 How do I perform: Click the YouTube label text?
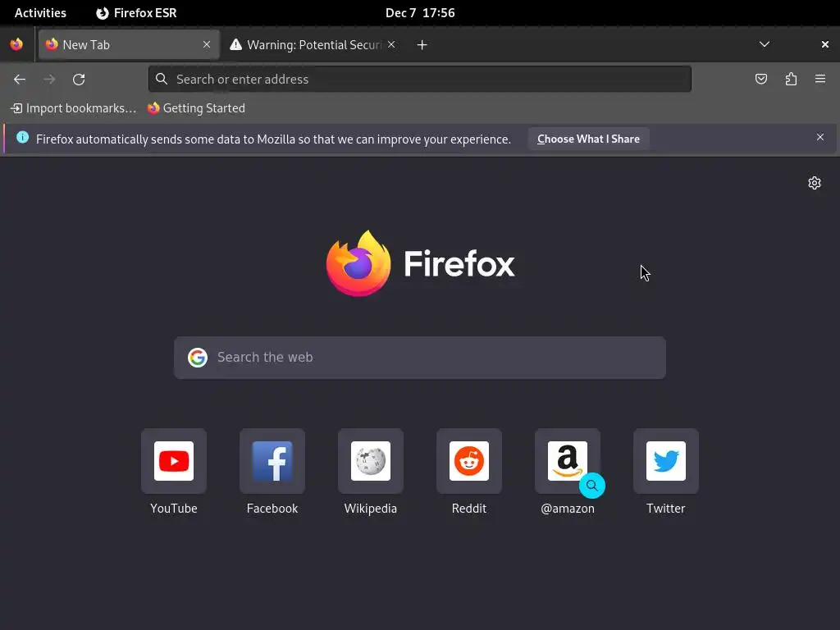[174, 509]
